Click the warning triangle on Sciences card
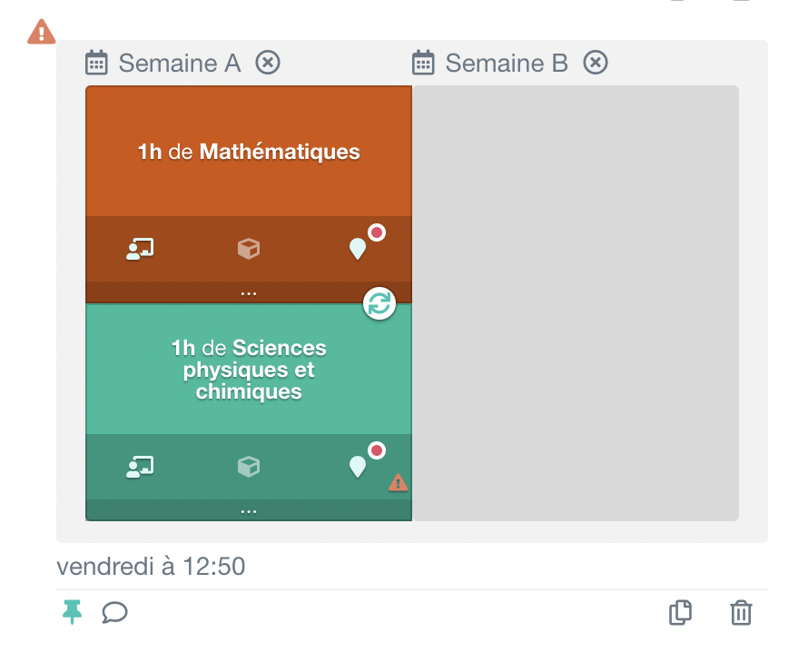The width and height of the screenshot is (808, 672). click(x=398, y=483)
